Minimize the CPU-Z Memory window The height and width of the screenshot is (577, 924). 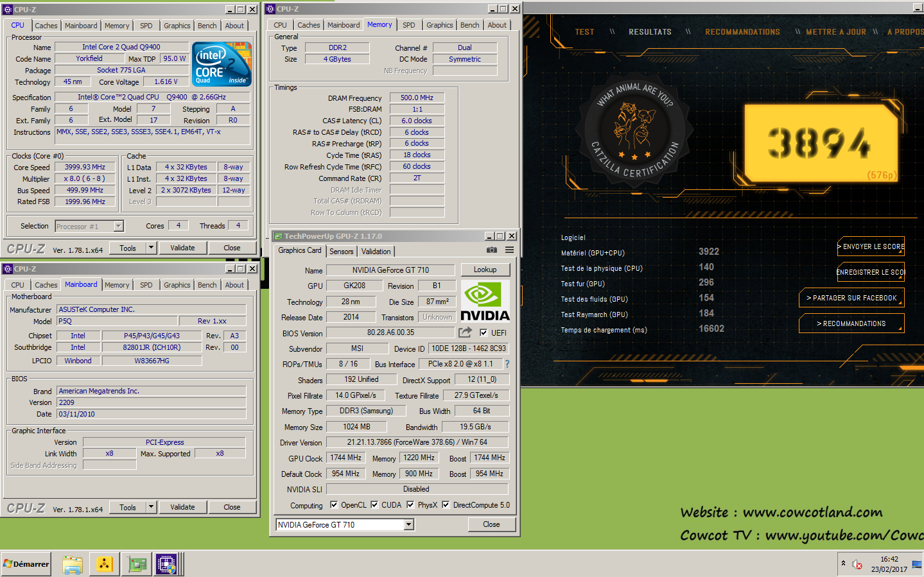point(493,9)
